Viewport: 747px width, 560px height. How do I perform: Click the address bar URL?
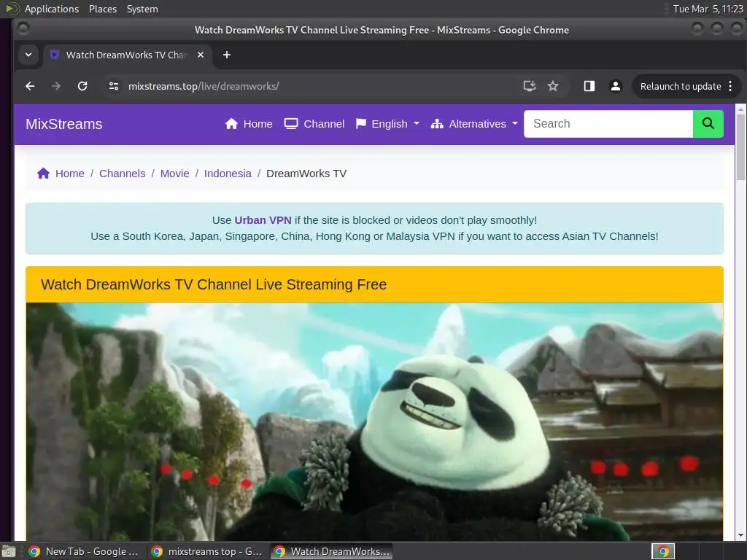204,86
